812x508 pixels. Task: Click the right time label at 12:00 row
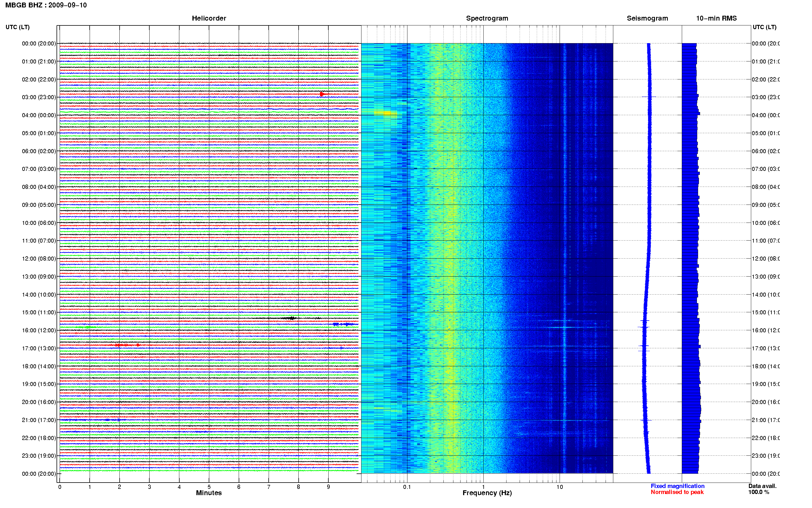[766, 259]
